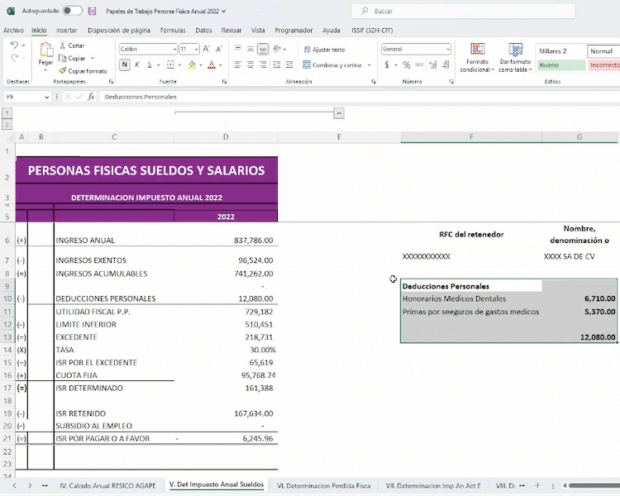620x496 pixels.
Task: Click the Pegar clipboard icon
Action: 46,50
